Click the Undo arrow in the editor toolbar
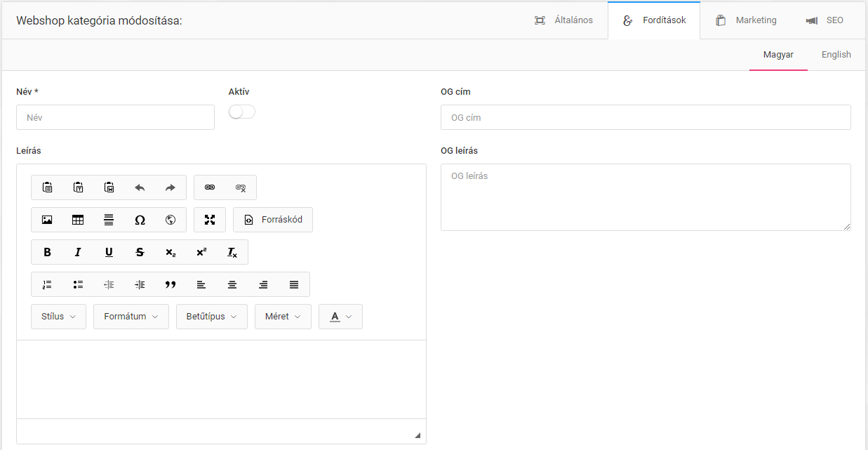 [x=140, y=187]
